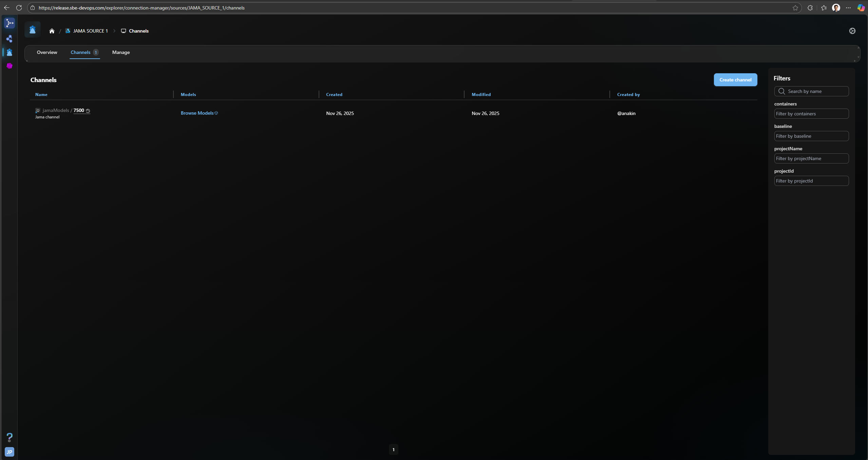Viewport: 868px width, 460px height.
Task: Open the share-nodes sidebar icon
Action: tap(10, 39)
